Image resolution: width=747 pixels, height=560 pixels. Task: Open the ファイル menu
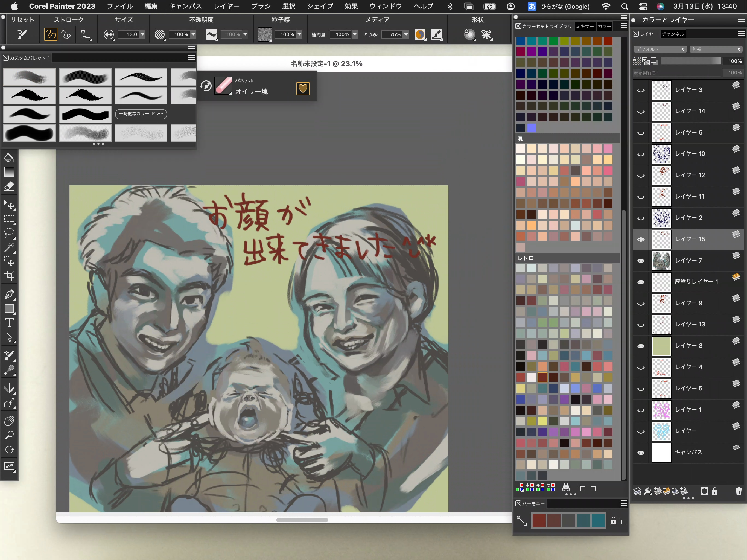tap(120, 6)
